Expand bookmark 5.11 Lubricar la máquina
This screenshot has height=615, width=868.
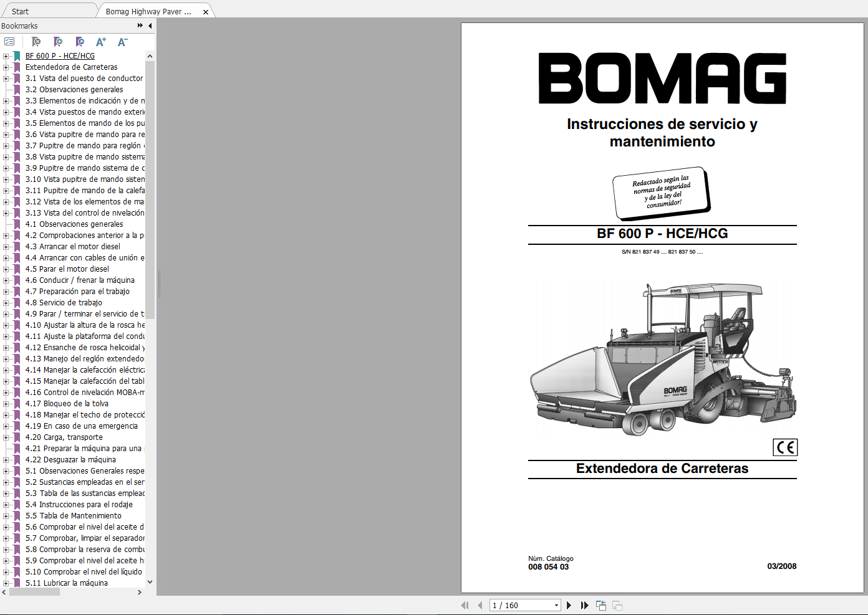tap(6, 583)
